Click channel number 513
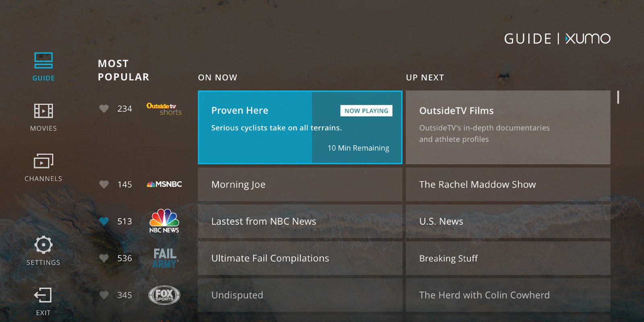 tap(124, 221)
